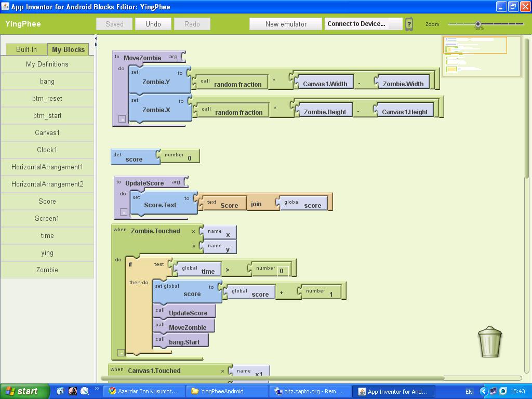Select the set global score block

[x=187, y=291]
